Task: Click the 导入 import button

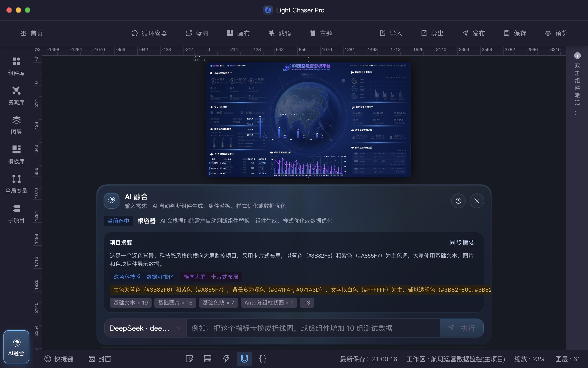Action: (391, 33)
